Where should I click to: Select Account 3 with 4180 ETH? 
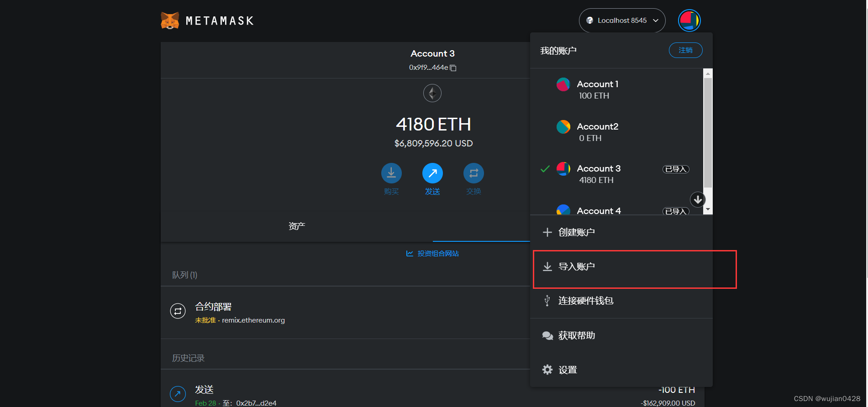(x=616, y=174)
